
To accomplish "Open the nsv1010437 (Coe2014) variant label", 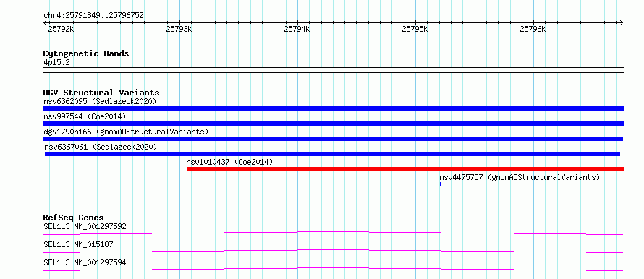I will click(229, 162).
